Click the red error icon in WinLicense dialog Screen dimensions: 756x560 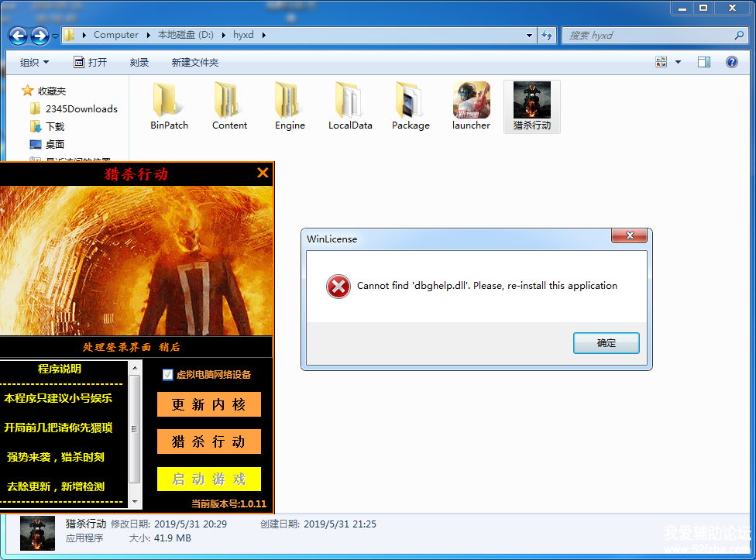(338, 287)
